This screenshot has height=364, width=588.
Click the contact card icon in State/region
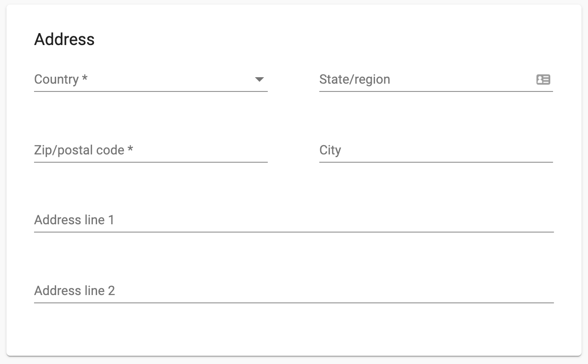tap(543, 80)
